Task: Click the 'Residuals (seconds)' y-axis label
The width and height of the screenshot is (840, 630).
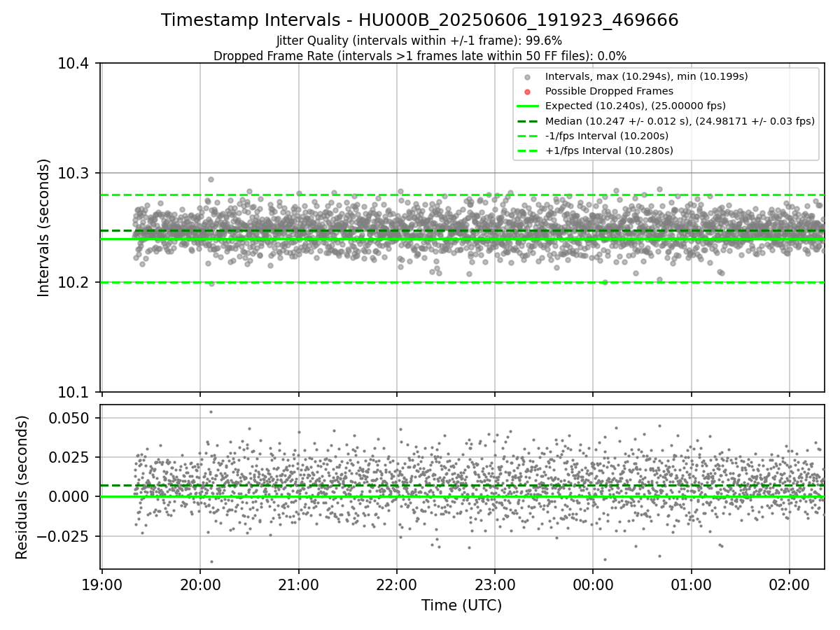Action: click(22, 487)
